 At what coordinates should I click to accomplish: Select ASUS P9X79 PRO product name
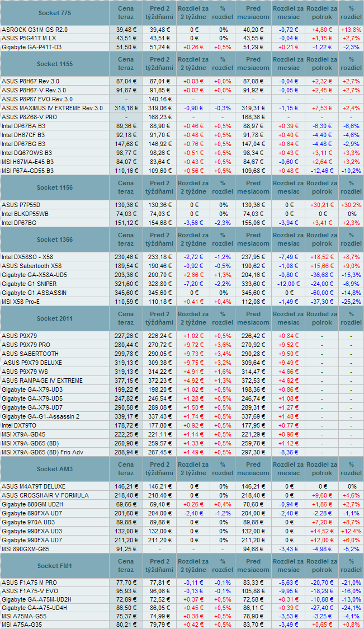26,345
